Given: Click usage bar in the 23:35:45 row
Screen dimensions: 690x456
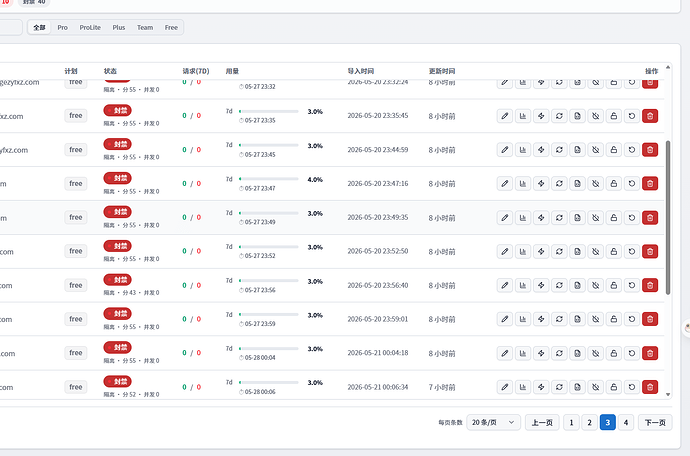Looking at the screenshot, I should [x=269, y=111].
